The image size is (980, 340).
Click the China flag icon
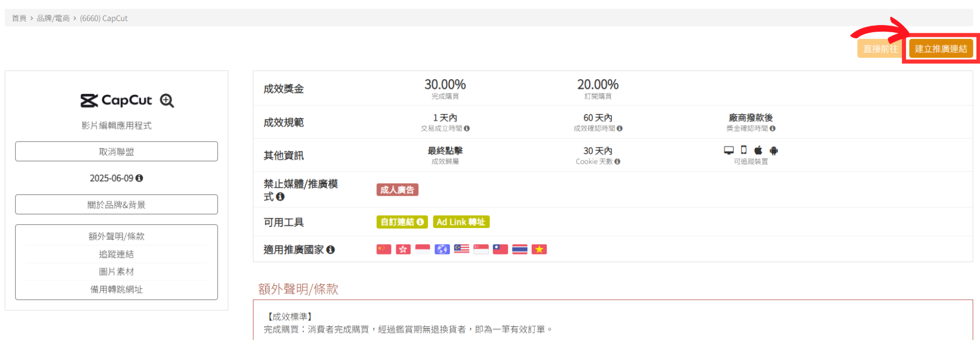[x=384, y=249]
